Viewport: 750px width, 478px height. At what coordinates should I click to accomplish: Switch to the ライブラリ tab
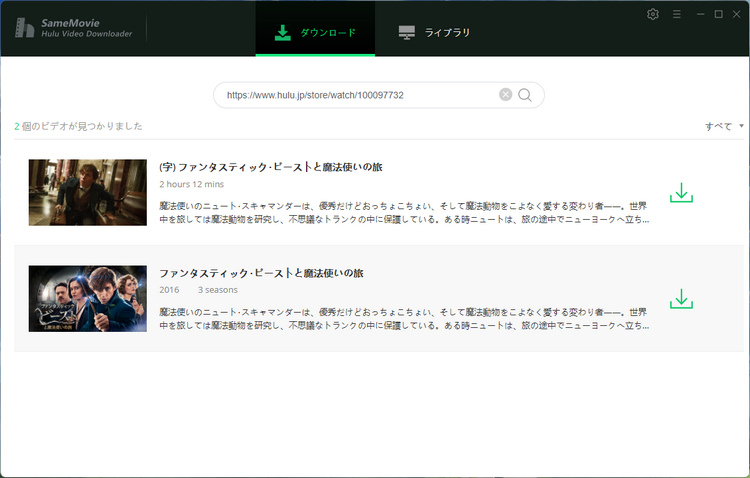point(434,33)
